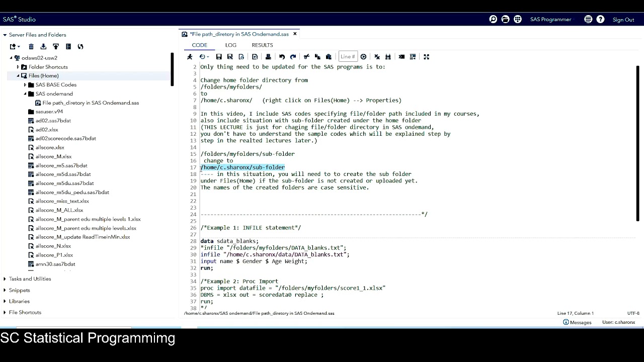Maximize the editor view
Viewport: 644px width, 362px height.
point(426,57)
